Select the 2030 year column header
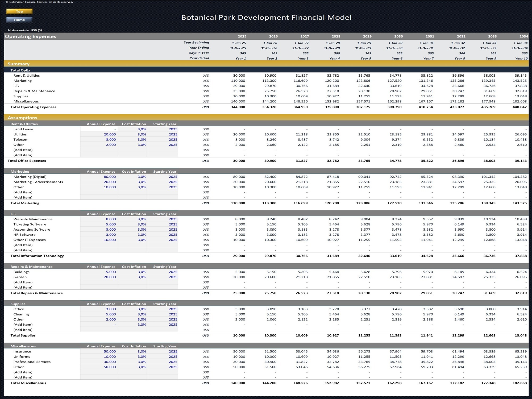This screenshot has height=399, width=532. pyautogui.click(x=398, y=36)
